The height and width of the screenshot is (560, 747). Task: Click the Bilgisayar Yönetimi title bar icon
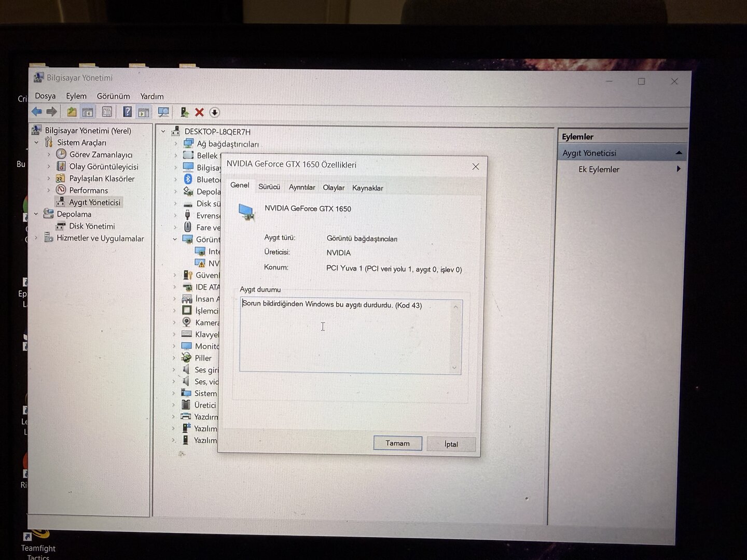tap(38, 78)
